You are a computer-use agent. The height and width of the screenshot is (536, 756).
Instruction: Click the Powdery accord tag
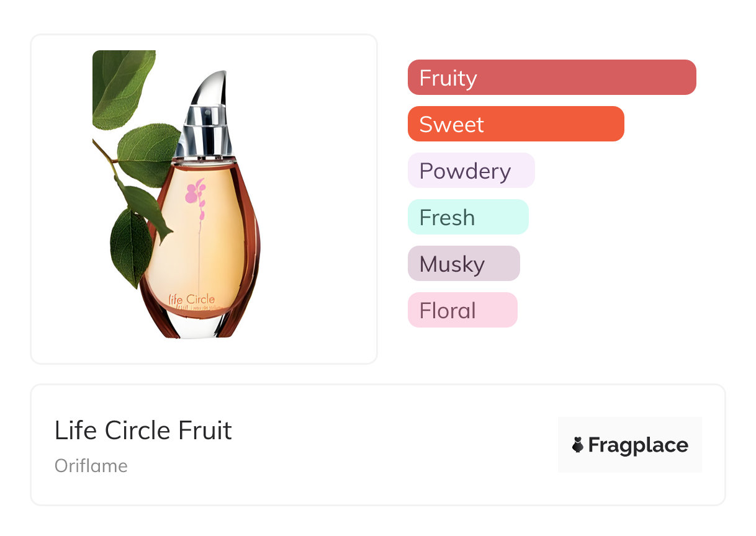(x=471, y=171)
